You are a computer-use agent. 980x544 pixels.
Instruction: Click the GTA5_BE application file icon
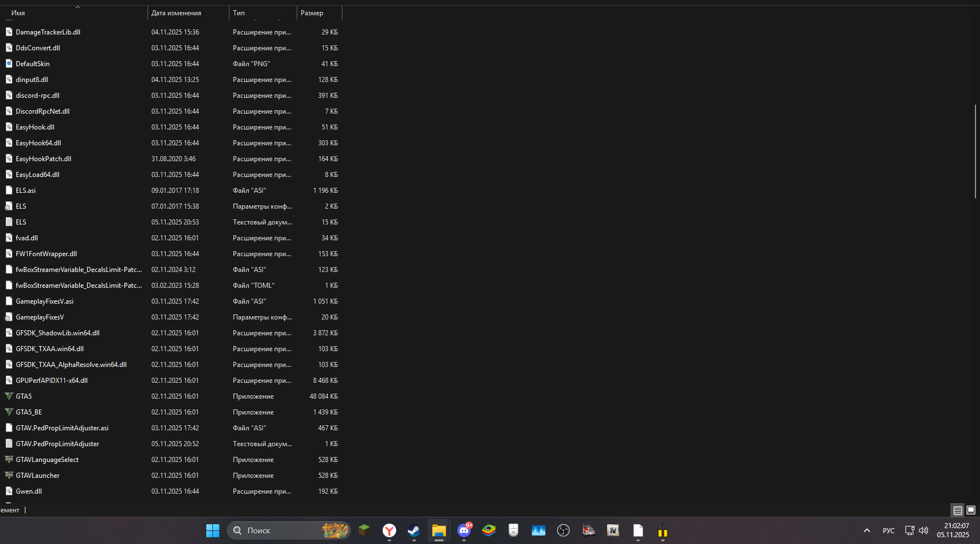coord(9,412)
